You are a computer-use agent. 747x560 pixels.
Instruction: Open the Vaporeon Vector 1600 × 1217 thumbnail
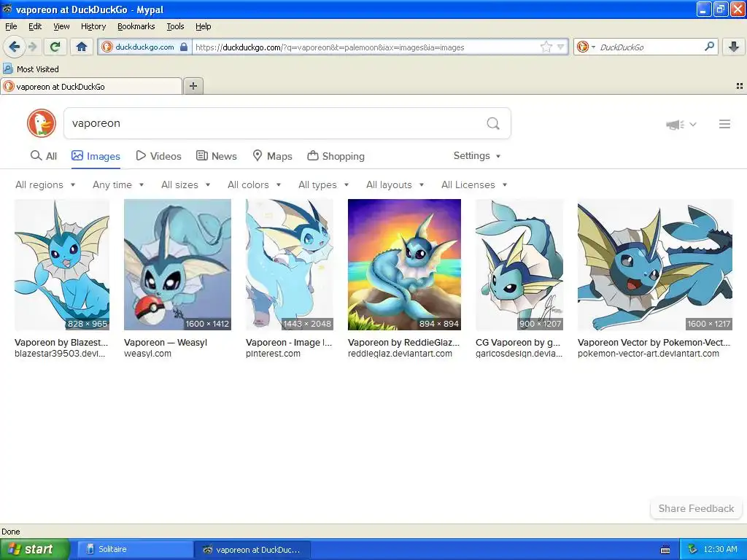pos(655,265)
